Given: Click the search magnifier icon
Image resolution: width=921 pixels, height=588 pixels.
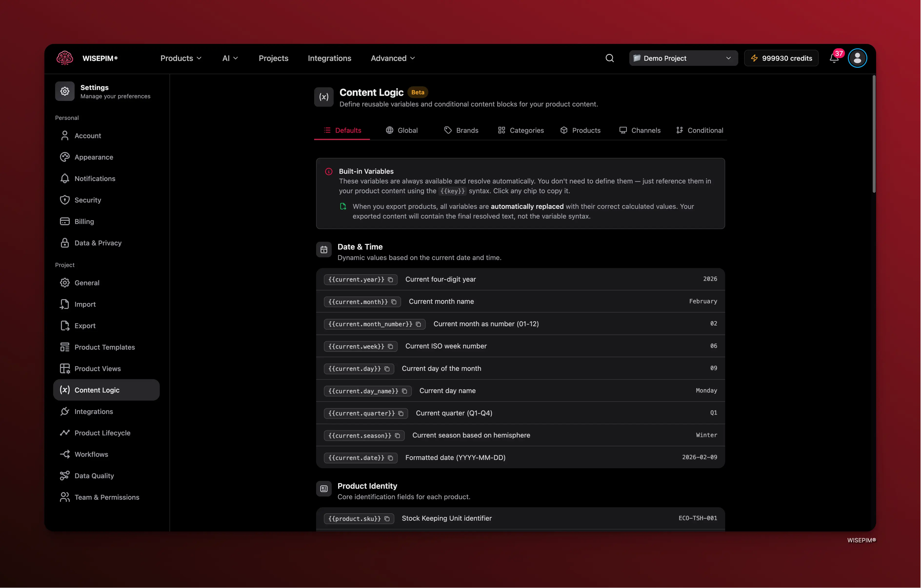Looking at the screenshot, I should click(609, 58).
